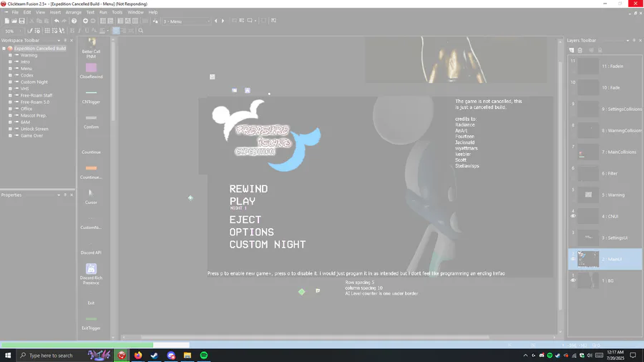Open the Arrange menu
Image resolution: width=644 pixels, height=362 pixels.
pyautogui.click(x=74, y=12)
